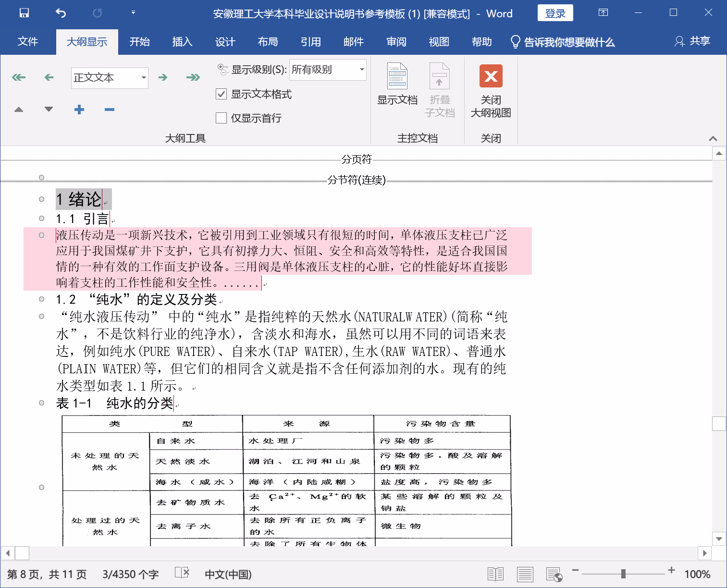Collapse outline item with minus icon

click(110, 110)
